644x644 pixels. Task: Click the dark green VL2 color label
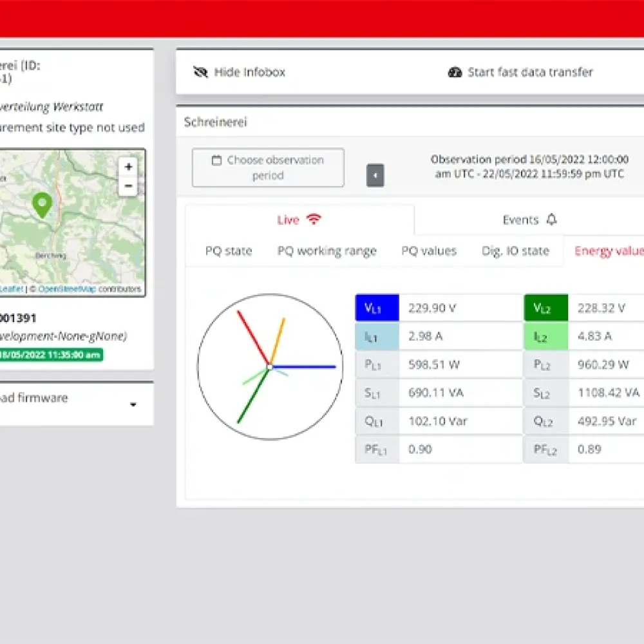[546, 308]
